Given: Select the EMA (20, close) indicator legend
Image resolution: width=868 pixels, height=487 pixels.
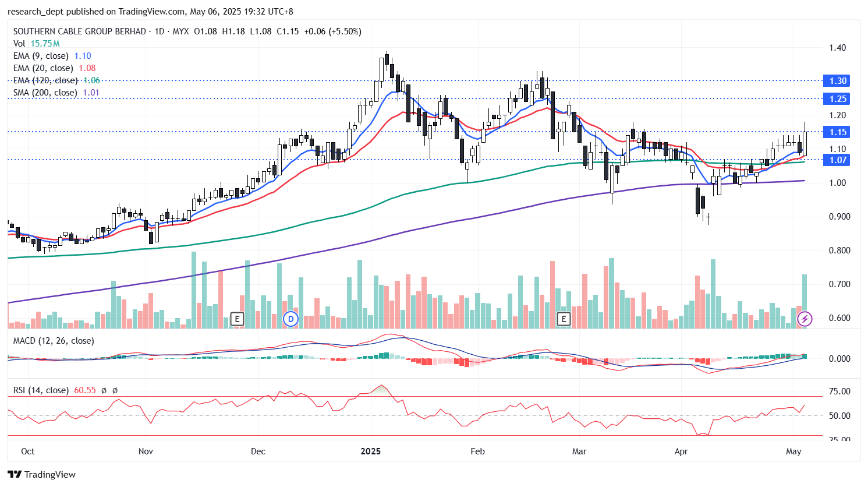Looking at the screenshot, I should point(55,68).
